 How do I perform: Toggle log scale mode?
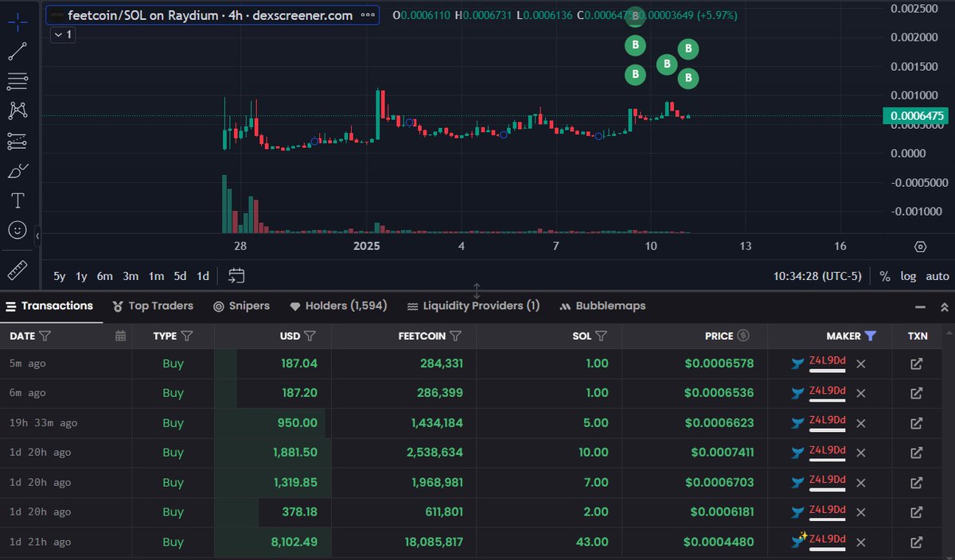[x=908, y=276]
